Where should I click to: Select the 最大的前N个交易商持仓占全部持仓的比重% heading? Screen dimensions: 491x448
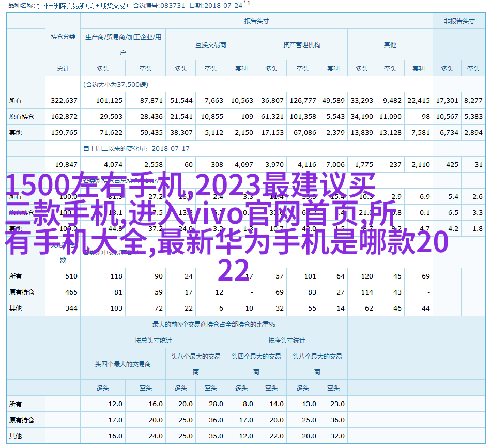point(213,324)
